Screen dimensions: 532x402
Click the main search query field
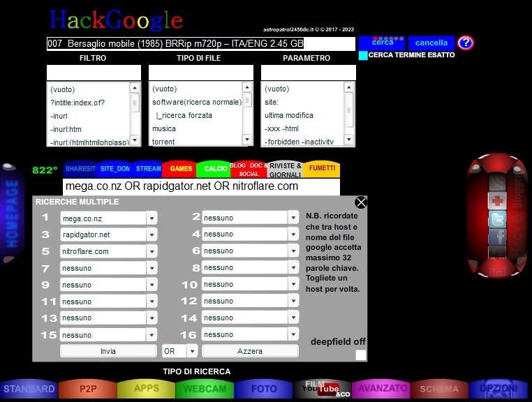pos(201,44)
